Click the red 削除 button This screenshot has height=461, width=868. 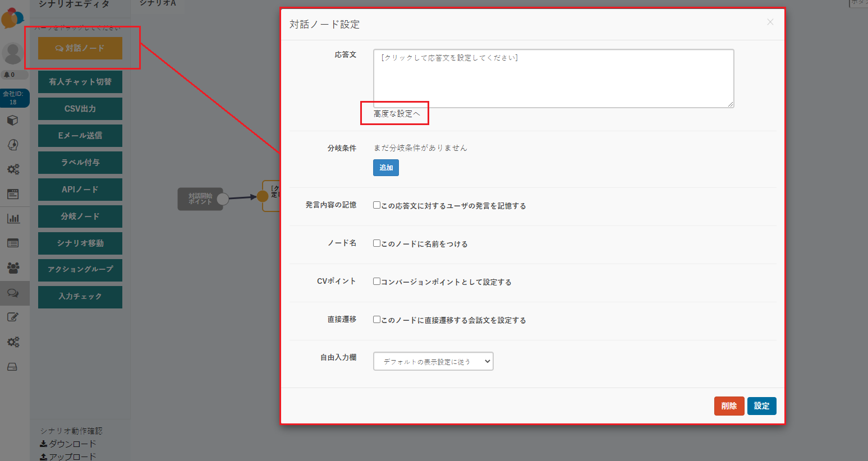click(x=729, y=405)
